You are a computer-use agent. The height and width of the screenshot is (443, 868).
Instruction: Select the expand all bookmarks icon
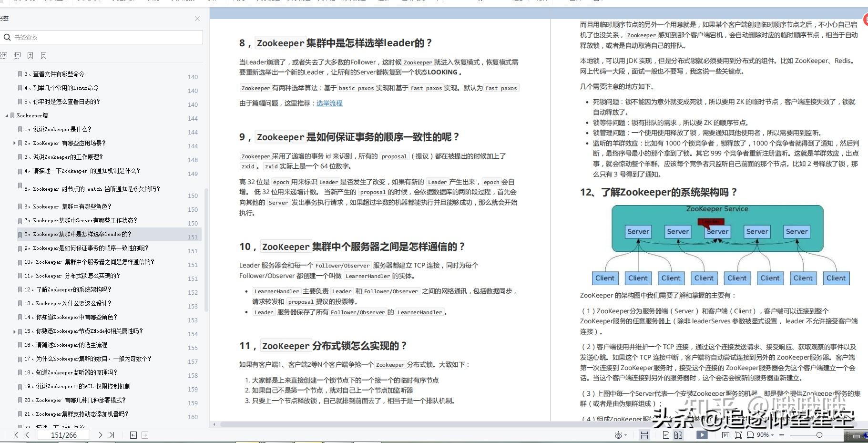pos(5,55)
